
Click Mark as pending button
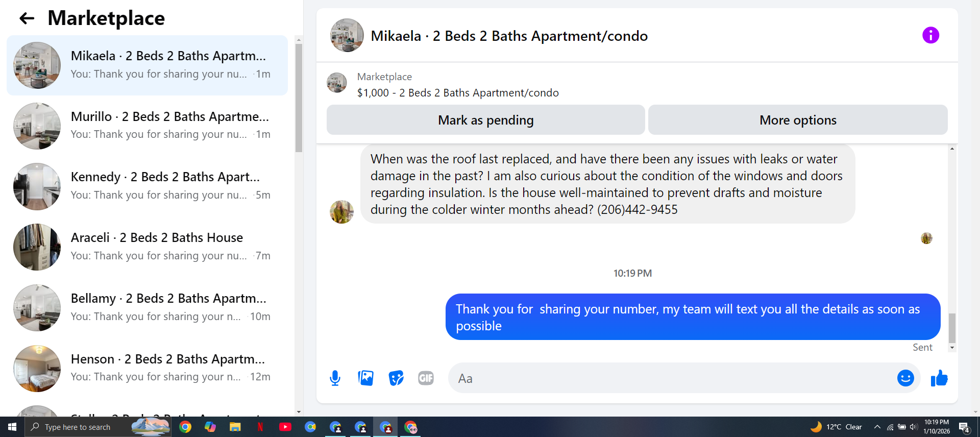tap(485, 120)
